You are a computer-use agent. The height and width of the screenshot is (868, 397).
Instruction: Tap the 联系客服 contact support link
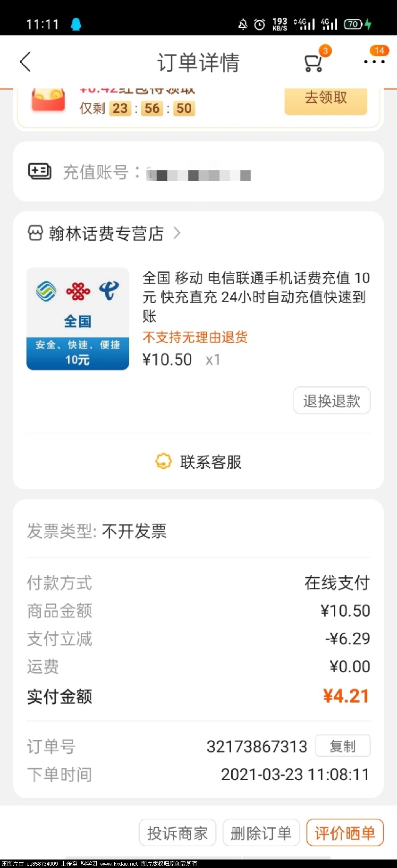coord(211,462)
